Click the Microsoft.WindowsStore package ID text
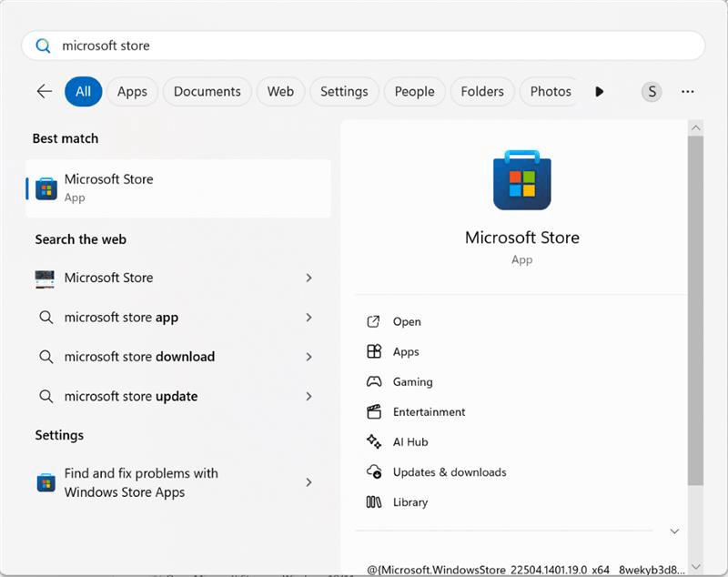Image resolution: width=728 pixels, height=577 pixels. (x=526, y=570)
